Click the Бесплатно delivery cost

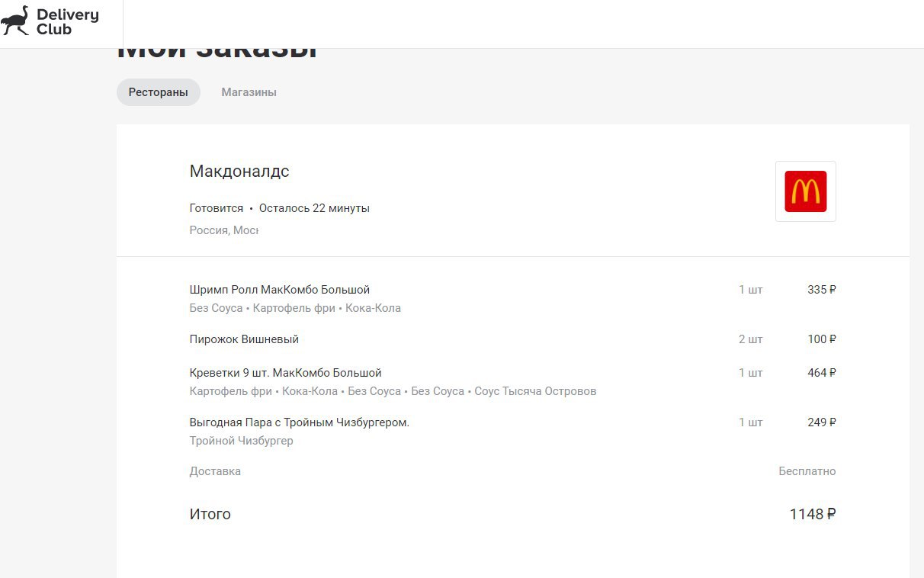(x=807, y=471)
